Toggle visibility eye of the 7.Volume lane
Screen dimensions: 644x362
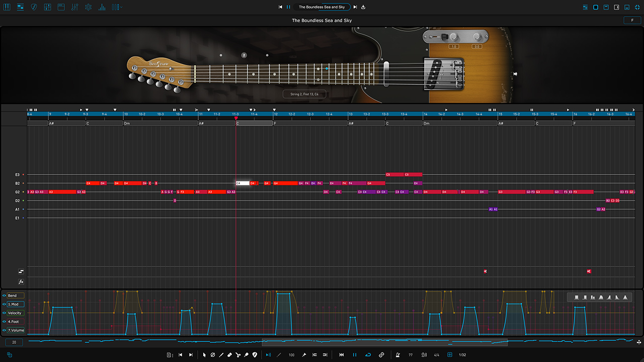coord(4,330)
